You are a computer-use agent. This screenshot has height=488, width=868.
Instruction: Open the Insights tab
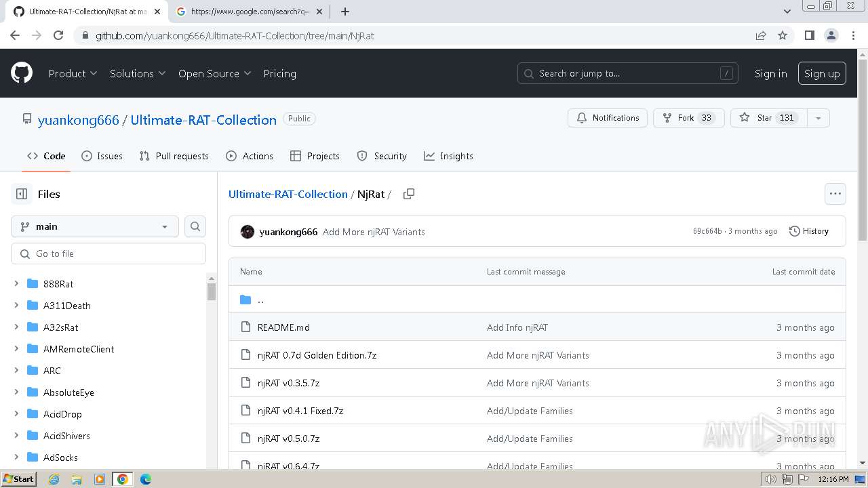448,156
